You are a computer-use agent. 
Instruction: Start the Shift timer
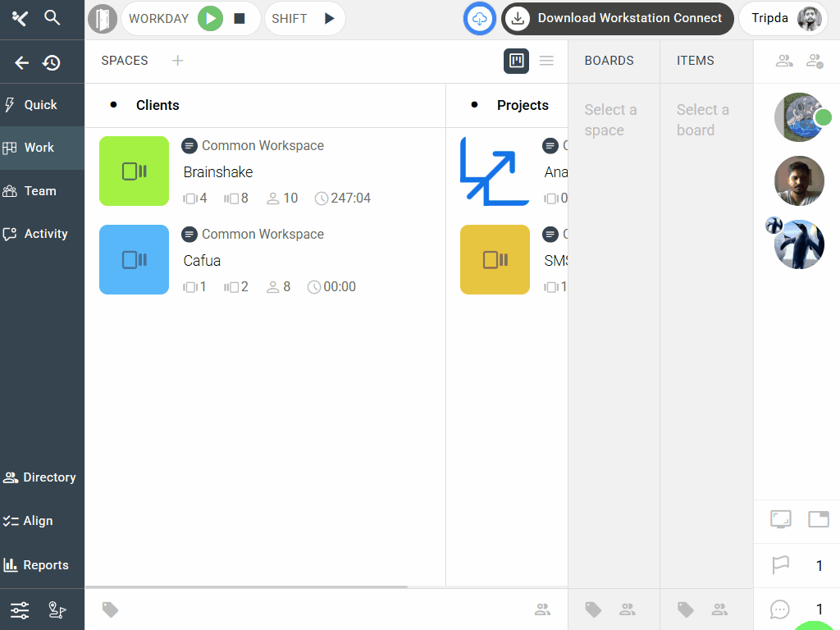coord(329,18)
